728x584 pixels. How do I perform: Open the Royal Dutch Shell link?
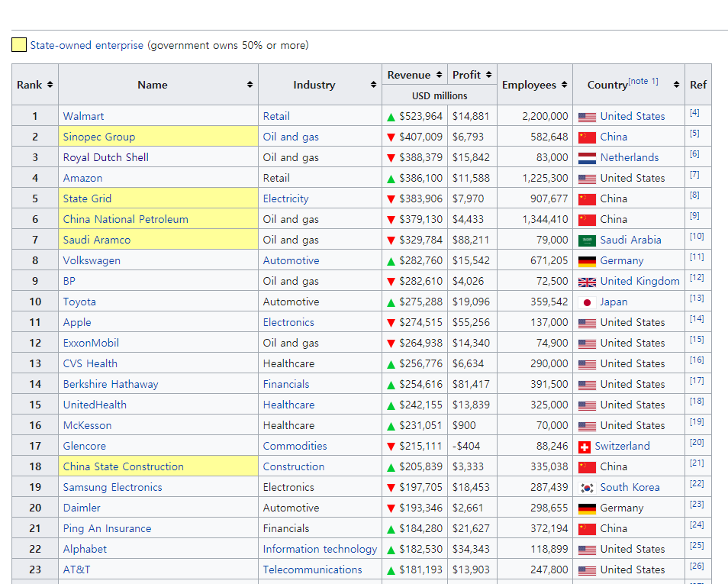pyautogui.click(x=106, y=157)
